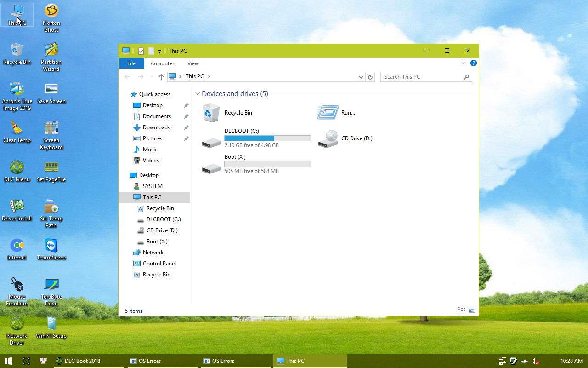
Task: Open the recent locations dropdown arrow
Action: tap(152, 77)
